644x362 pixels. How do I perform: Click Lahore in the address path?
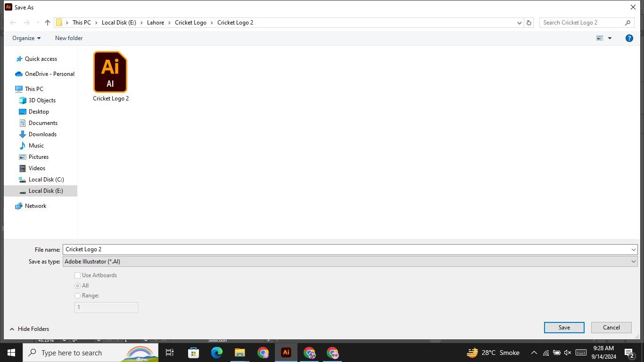[156, 23]
